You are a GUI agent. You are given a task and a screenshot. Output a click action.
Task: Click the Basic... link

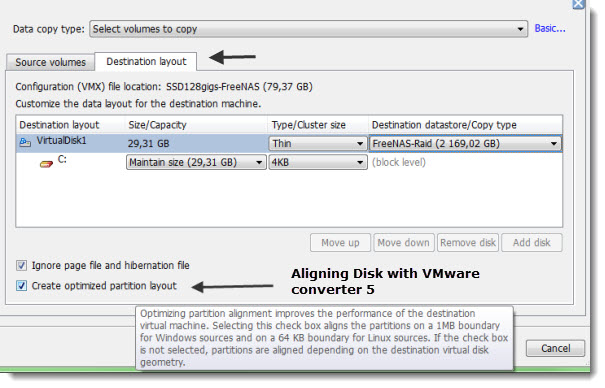pyautogui.click(x=550, y=28)
